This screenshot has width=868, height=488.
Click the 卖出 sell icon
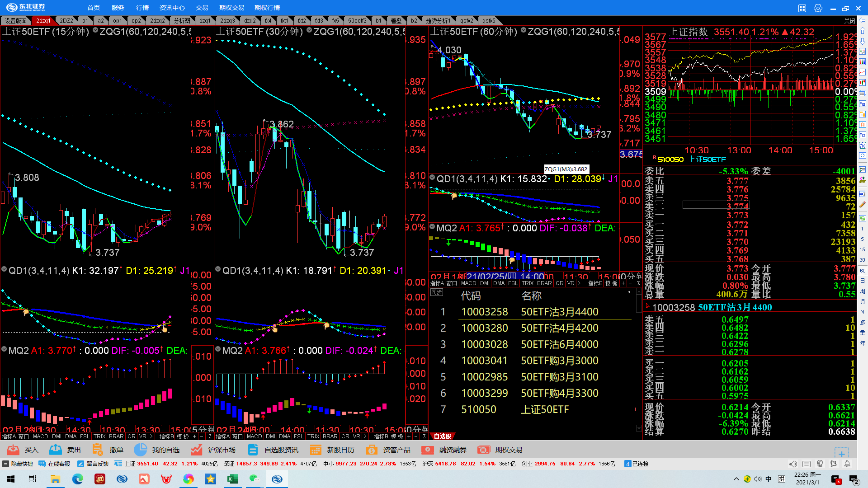tap(56, 450)
